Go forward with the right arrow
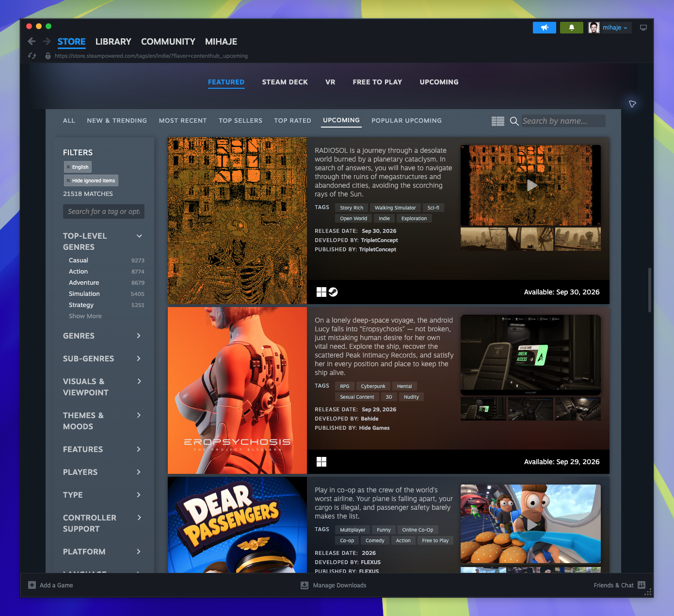The width and height of the screenshot is (674, 616). 47,41
